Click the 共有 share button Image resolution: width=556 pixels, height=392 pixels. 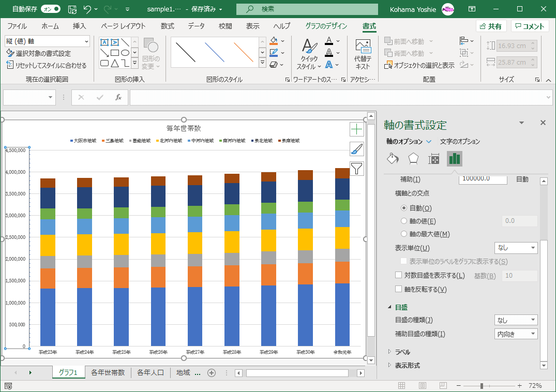(490, 26)
